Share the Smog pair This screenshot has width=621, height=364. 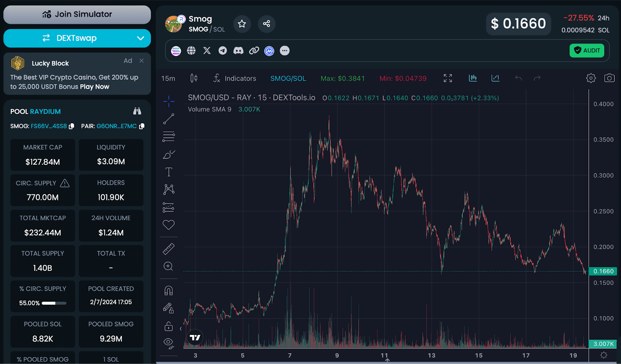click(266, 24)
